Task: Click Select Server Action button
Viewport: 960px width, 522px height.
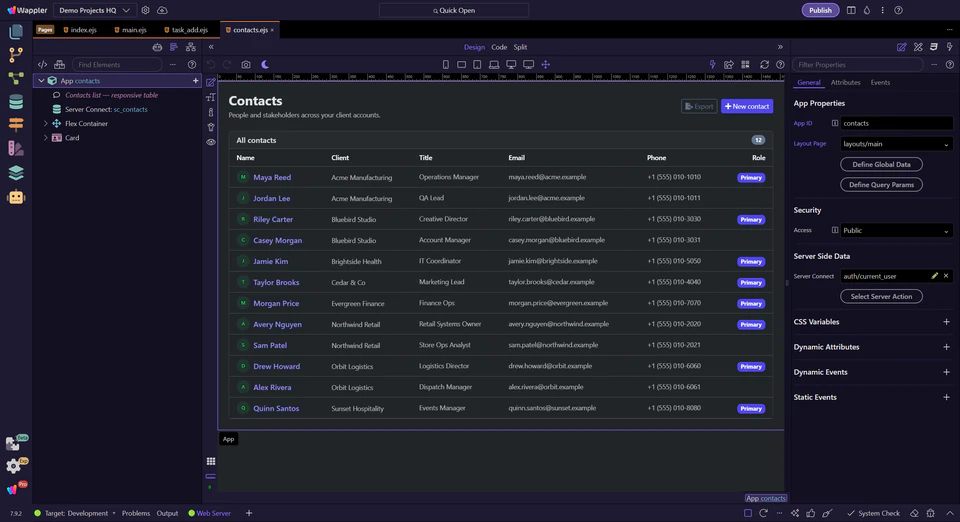Action: click(881, 297)
